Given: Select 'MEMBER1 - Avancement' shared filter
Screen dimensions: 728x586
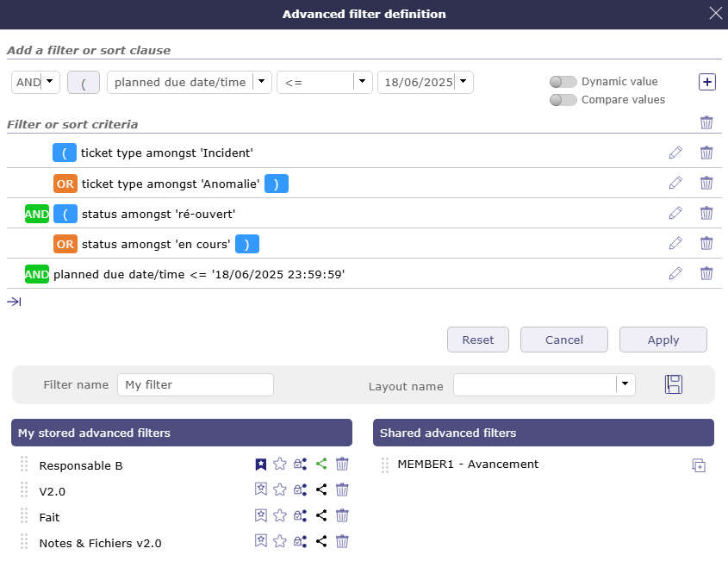Looking at the screenshot, I should [468, 464].
